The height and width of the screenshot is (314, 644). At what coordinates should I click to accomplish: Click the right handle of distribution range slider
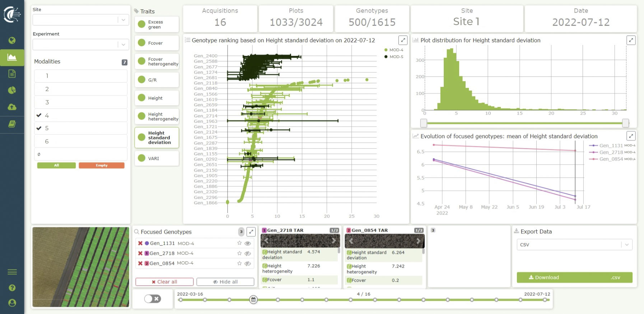626,123
